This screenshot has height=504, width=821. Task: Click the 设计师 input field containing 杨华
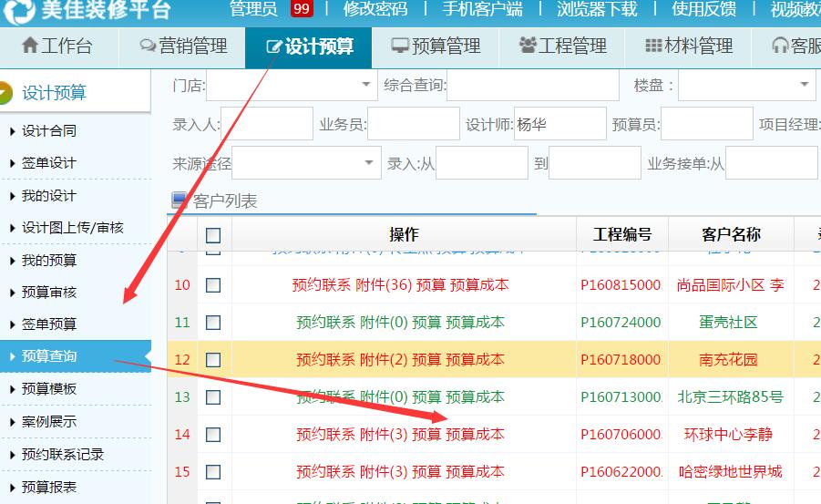559,124
